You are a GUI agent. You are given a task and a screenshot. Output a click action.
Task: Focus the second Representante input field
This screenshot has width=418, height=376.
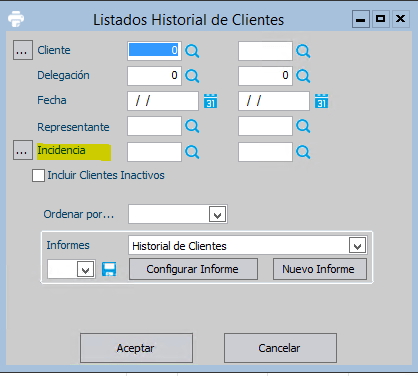pos(265,126)
